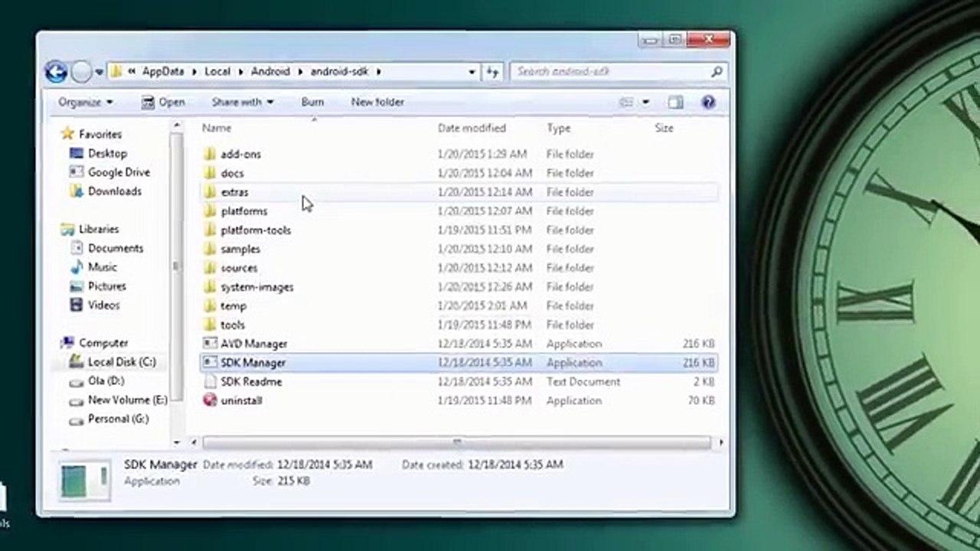Viewport: 980px width, 551px height.
Task: Click the horizontal scrollbar right arrow
Action: 721,442
